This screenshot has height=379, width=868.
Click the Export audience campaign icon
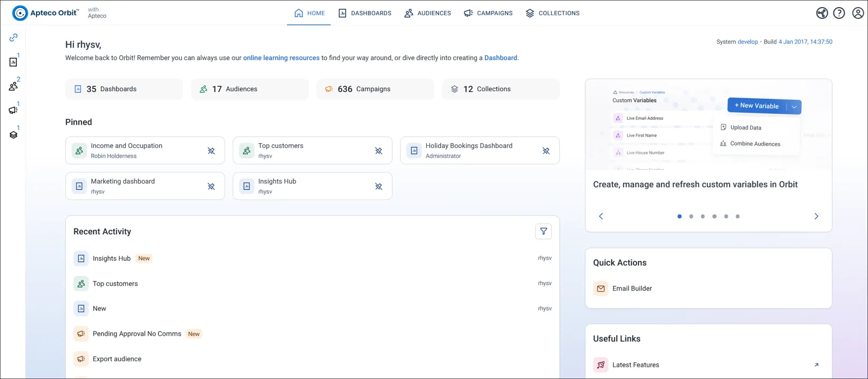[81, 359]
